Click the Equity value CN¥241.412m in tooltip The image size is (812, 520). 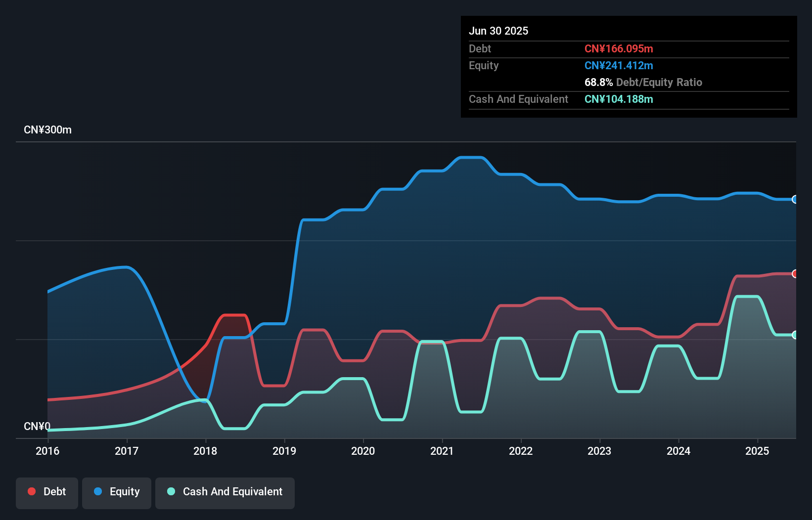[x=619, y=66]
